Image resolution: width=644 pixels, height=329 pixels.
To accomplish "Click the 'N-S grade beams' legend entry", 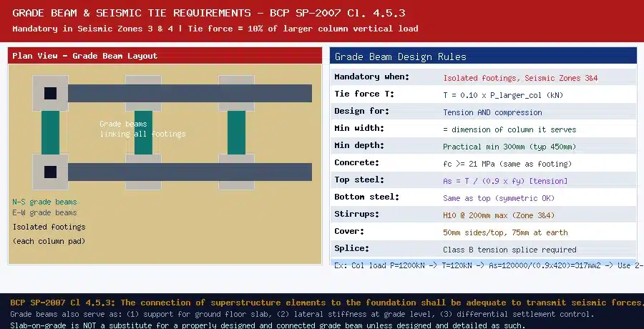I will [44, 202].
